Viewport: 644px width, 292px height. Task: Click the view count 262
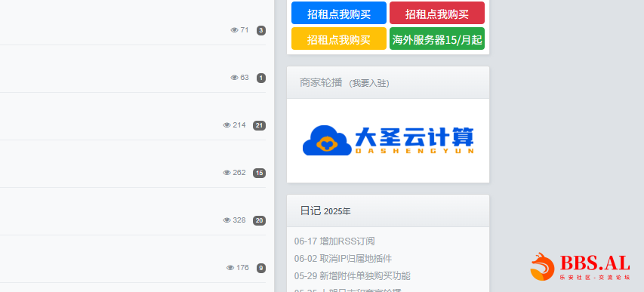239,173
